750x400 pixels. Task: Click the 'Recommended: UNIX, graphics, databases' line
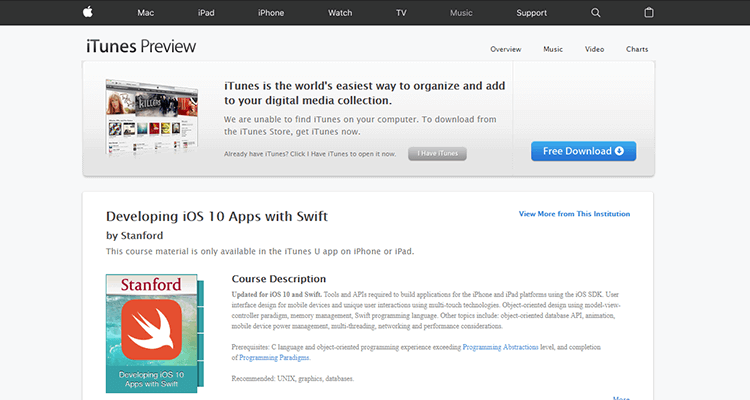293,378
